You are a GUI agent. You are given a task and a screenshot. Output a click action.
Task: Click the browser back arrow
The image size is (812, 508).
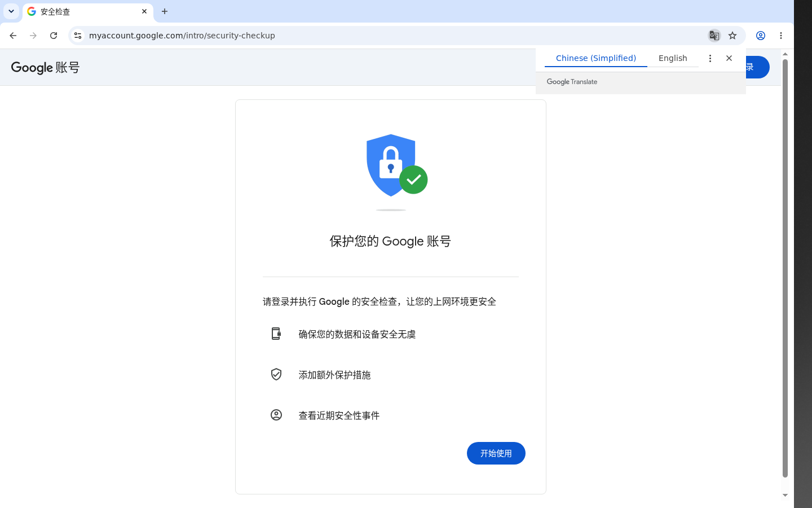tap(13, 36)
